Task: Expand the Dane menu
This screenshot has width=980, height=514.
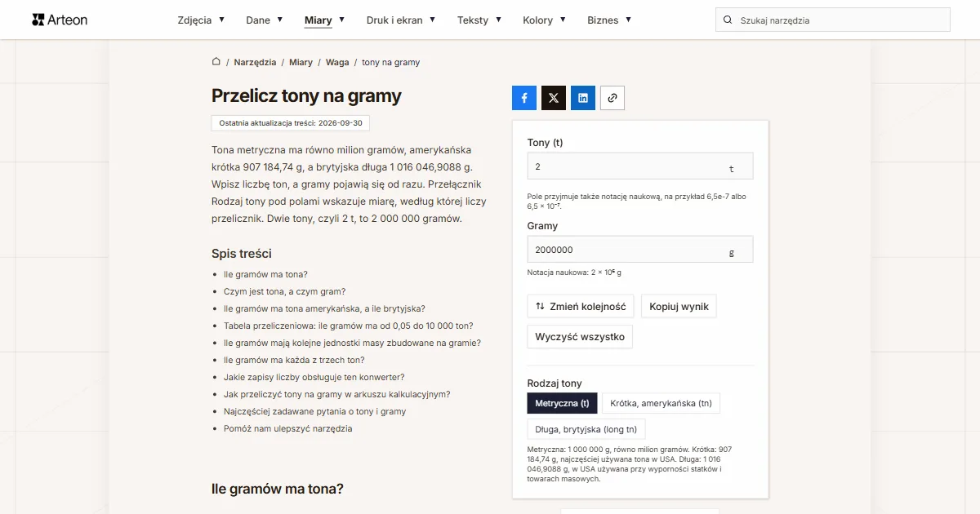Action: [x=265, y=20]
